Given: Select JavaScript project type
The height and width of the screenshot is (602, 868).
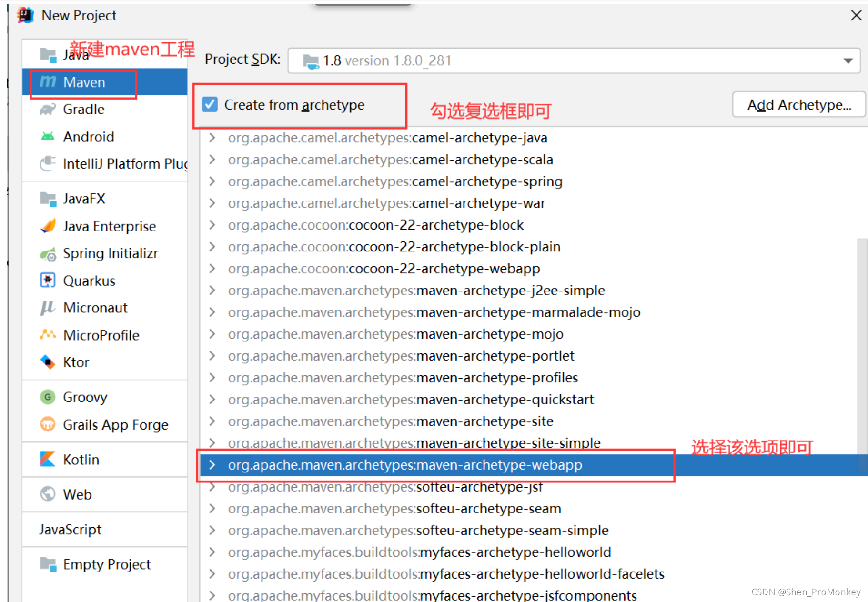Looking at the screenshot, I should tap(105, 529).
